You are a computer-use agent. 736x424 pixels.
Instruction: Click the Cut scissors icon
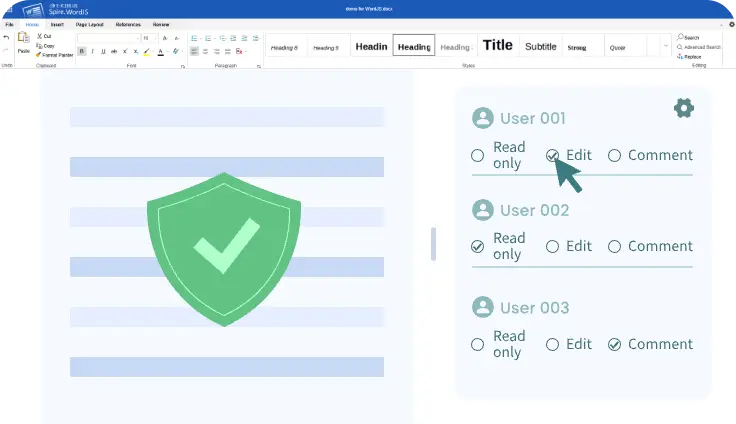pos(39,36)
